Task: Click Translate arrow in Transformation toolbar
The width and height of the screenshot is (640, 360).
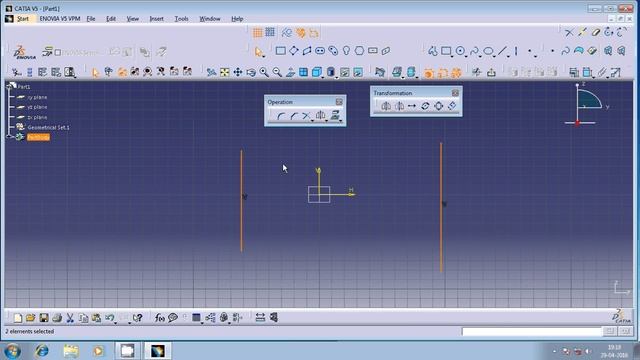Action: 412,106
